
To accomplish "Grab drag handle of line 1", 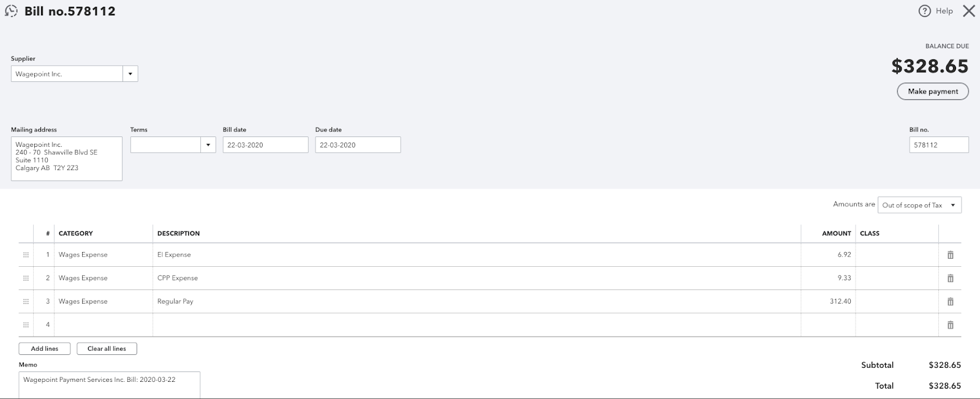I will pyautogui.click(x=26, y=255).
